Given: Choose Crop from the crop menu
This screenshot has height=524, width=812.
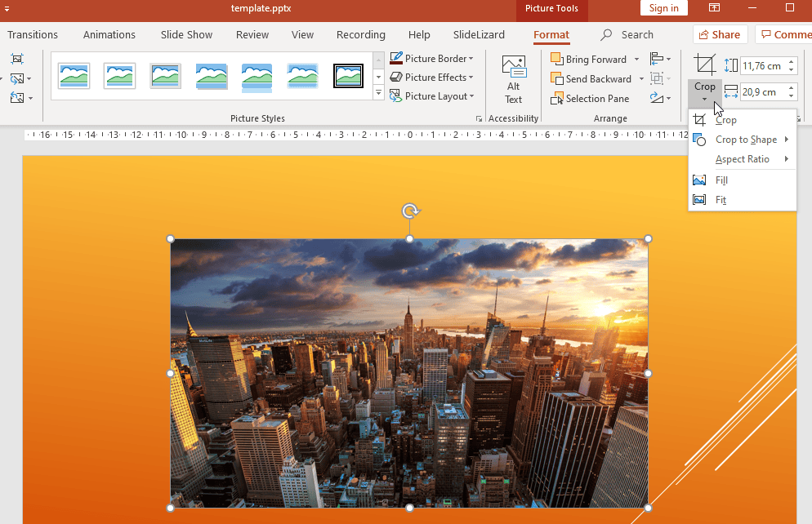Looking at the screenshot, I should (x=742, y=120).
